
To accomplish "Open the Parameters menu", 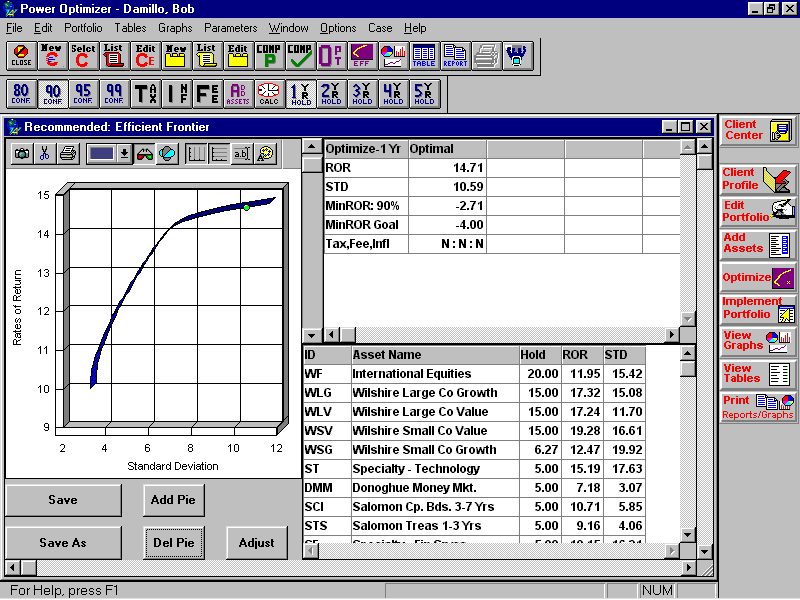I will coord(230,28).
